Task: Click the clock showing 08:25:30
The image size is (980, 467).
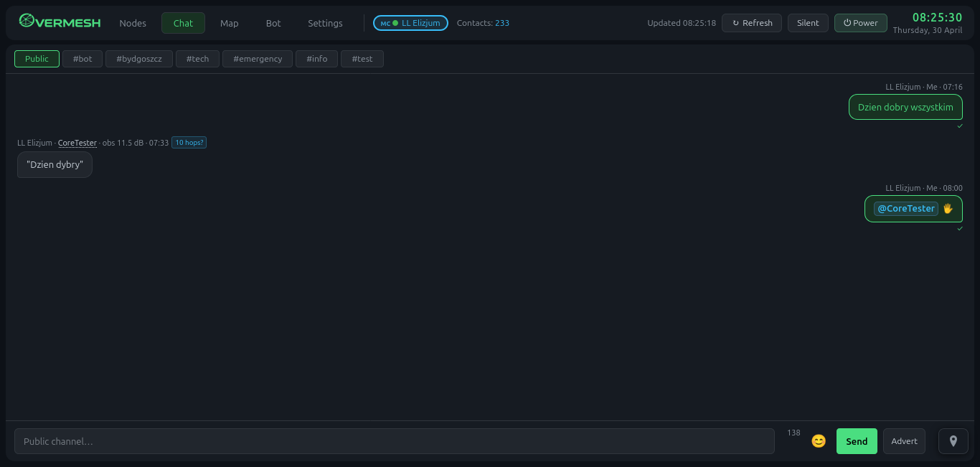Action: (937, 17)
